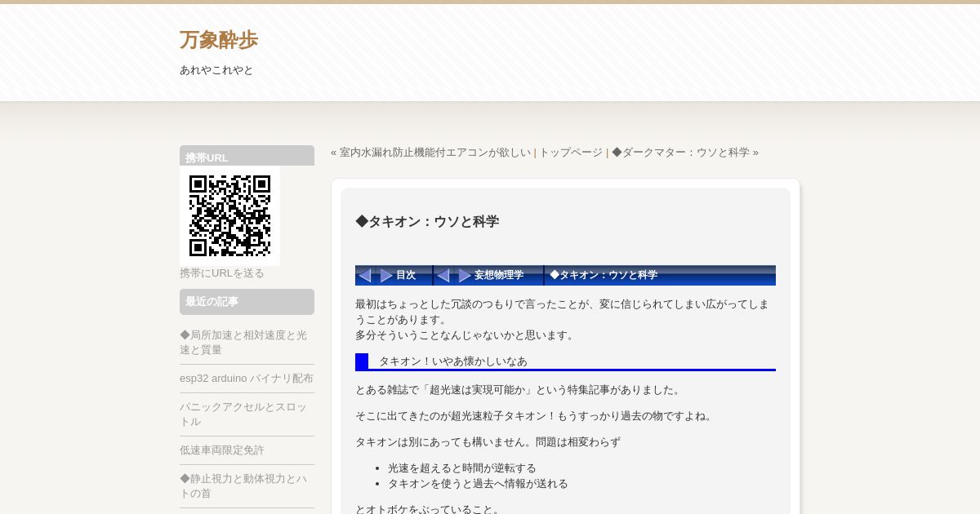
Task: Click the 携帯URL sidebar header
Action: (x=247, y=156)
